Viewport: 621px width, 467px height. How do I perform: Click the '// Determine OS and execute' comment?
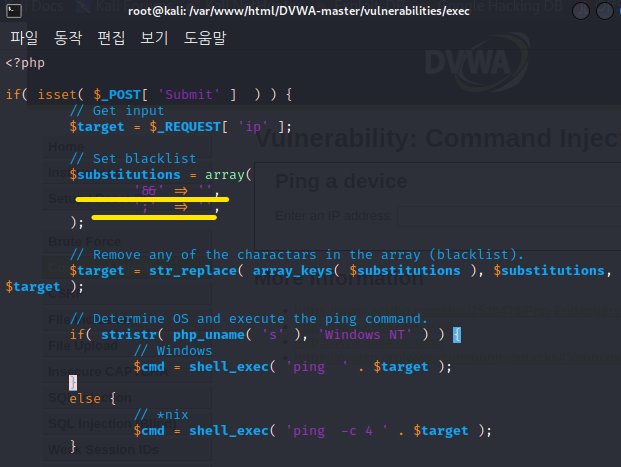(x=249, y=319)
